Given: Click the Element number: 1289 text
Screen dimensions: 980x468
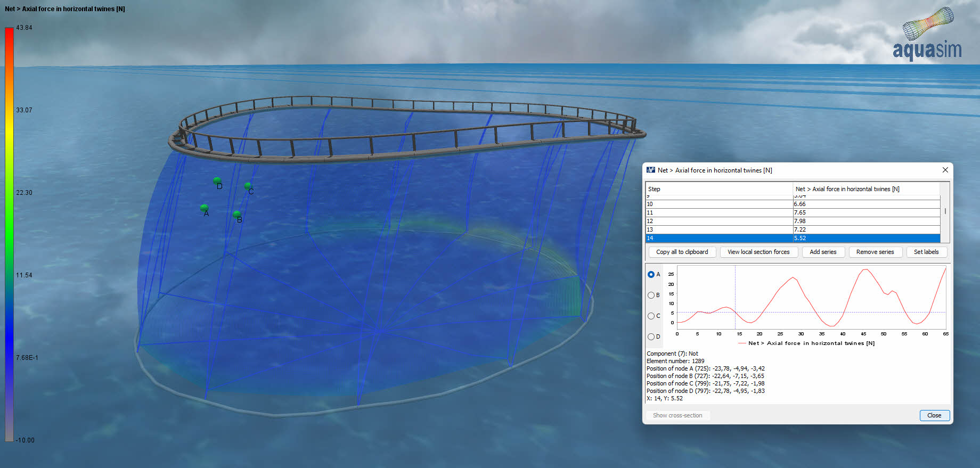Looking at the screenshot, I should (x=675, y=361).
